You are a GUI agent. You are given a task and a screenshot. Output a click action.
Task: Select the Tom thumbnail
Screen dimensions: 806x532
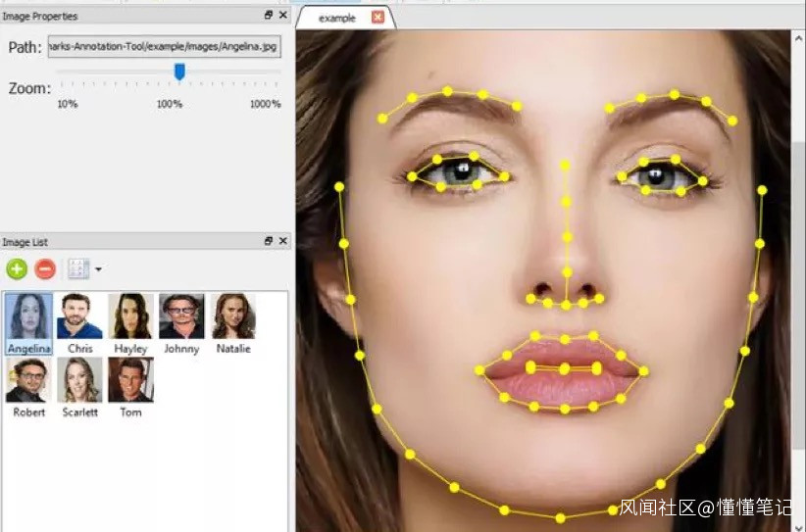pos(130,388)
